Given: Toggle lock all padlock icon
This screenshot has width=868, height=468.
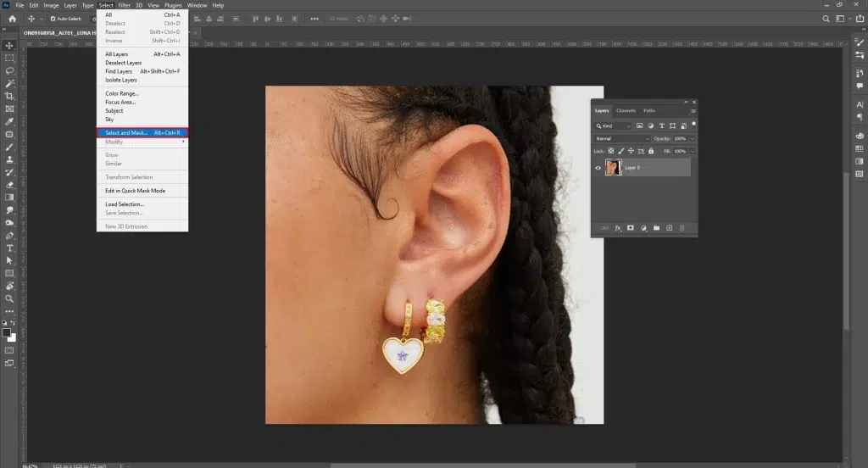Looking at the screenshot, I should tap(651, 151).
